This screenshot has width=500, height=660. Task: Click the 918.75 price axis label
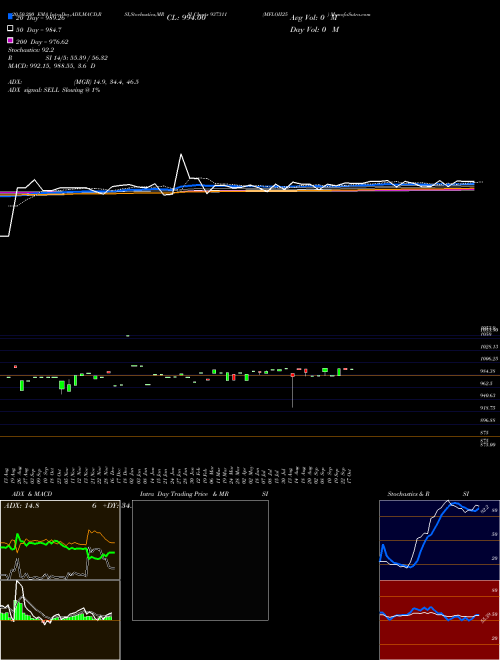point(489,408)
